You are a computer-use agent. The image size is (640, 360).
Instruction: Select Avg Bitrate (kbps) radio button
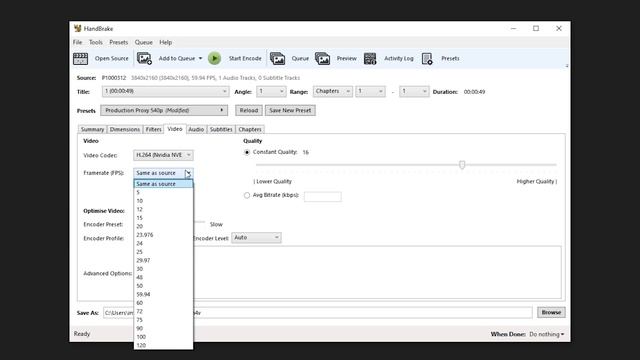point(247,196)
